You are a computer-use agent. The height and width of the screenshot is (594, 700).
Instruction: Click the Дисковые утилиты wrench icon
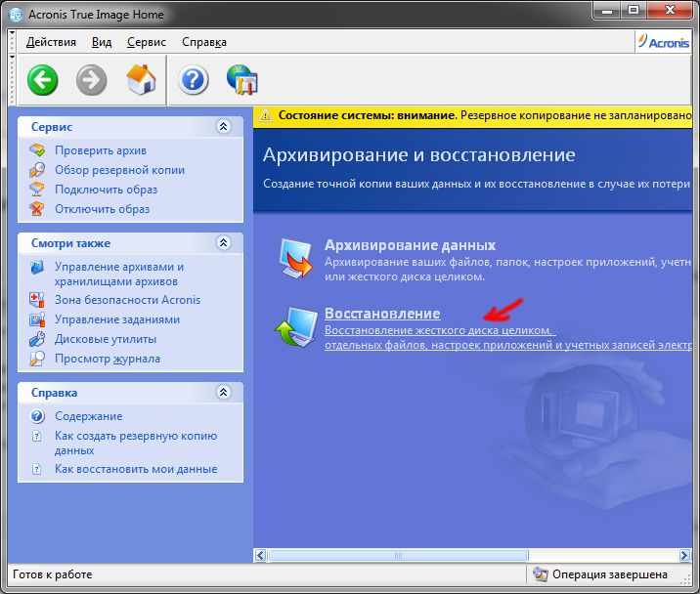(x=37, y=339)
